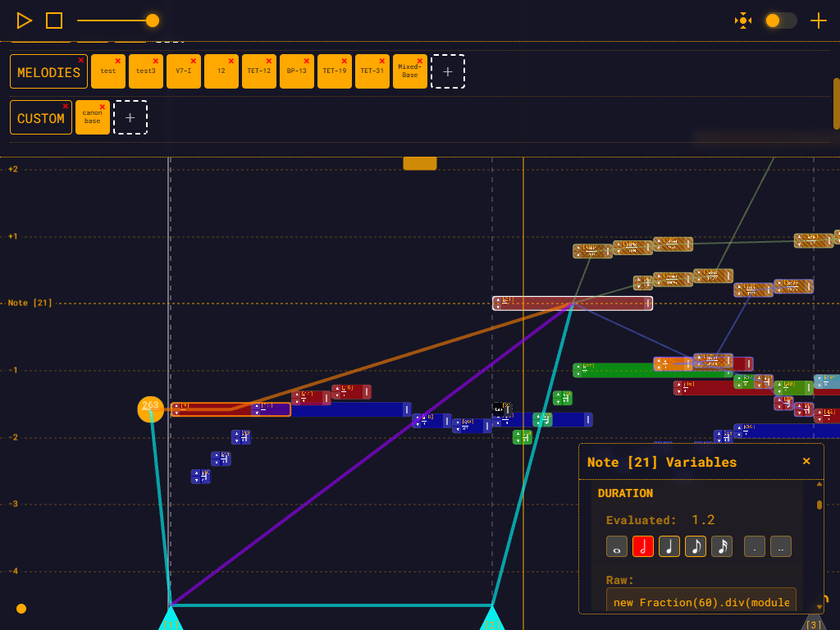840x630 pixels.
Task: Select the quarter note duration
Action: click(x=669, y=546)
